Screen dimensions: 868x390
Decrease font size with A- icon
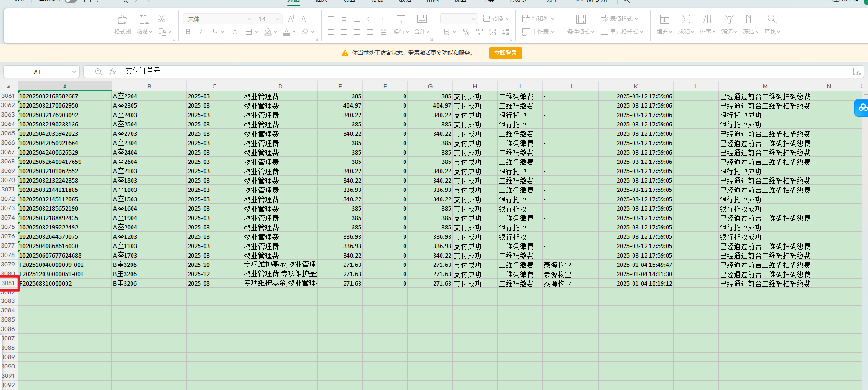(305, 19)
